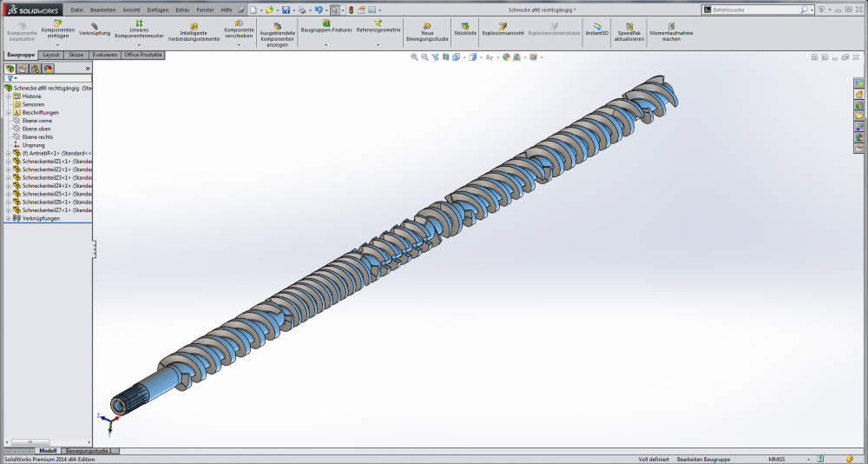Select the Modell bottom tab
The width and height of the screenshot is (868, 464).
[48, 451]
